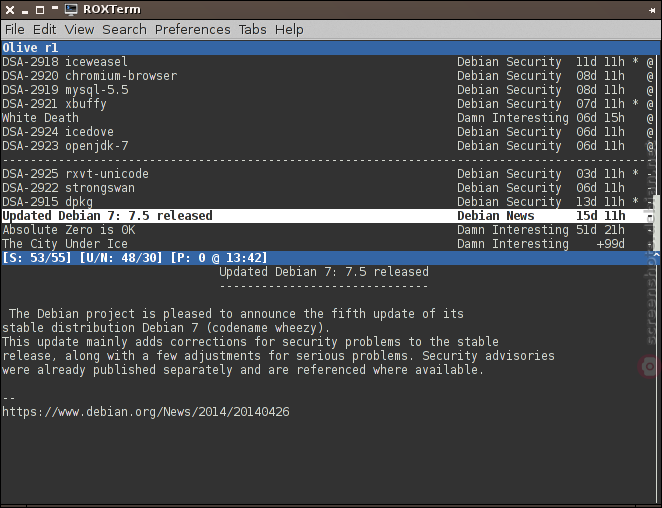Click Damn Interesting feed name on White Death row
The image size is (662, 508).
click(513, 117)
